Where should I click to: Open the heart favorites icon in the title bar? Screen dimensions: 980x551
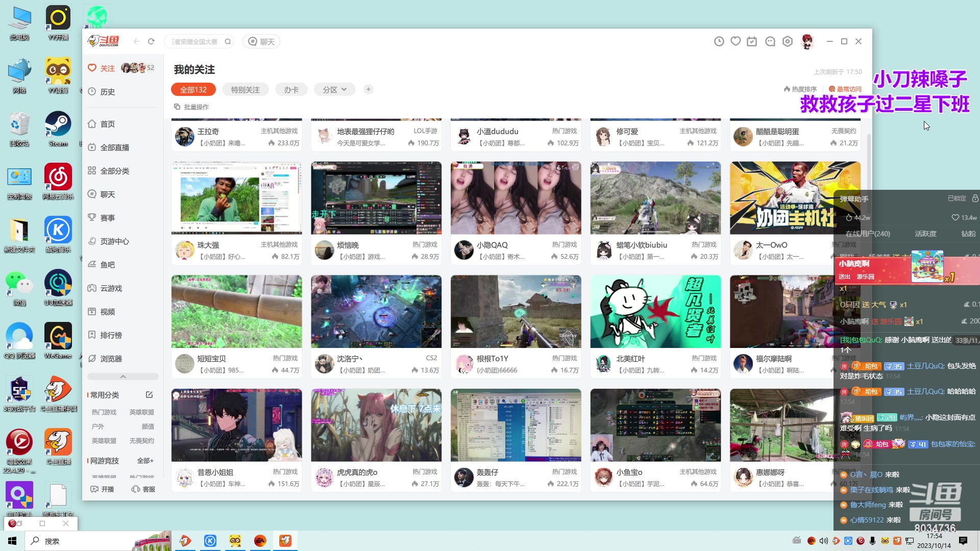coord(736,41)
